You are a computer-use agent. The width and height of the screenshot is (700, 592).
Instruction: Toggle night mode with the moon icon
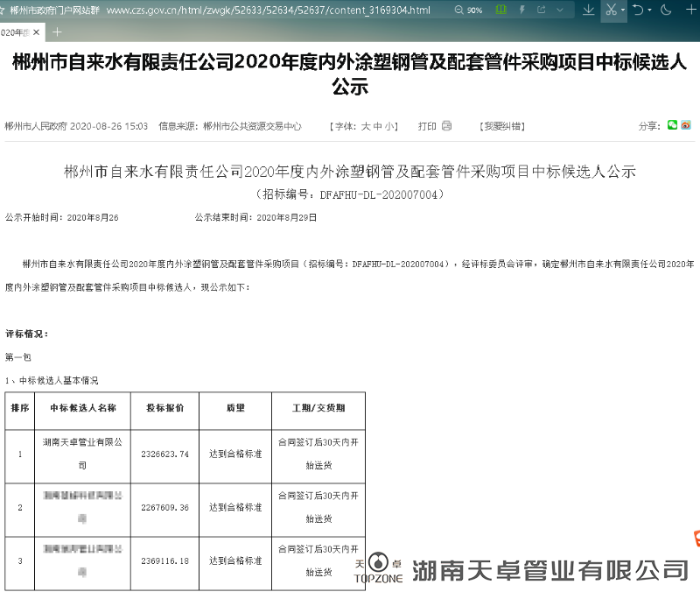[x=667, y=11]
